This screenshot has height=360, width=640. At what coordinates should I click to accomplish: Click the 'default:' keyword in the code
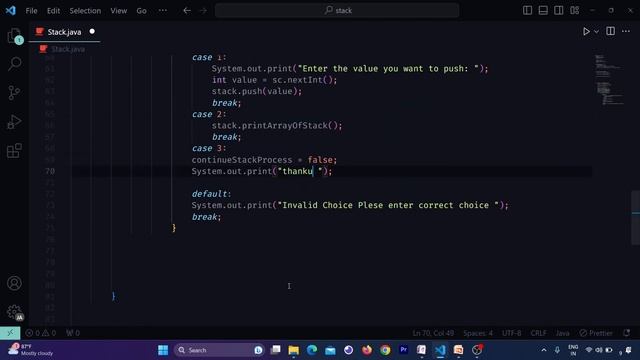point(211,194)
